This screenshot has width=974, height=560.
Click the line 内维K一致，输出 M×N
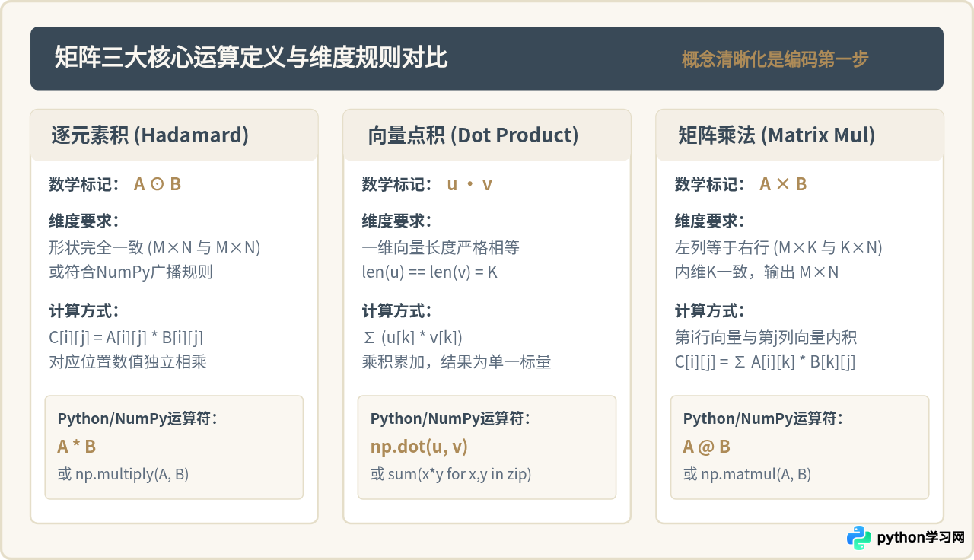756,272
